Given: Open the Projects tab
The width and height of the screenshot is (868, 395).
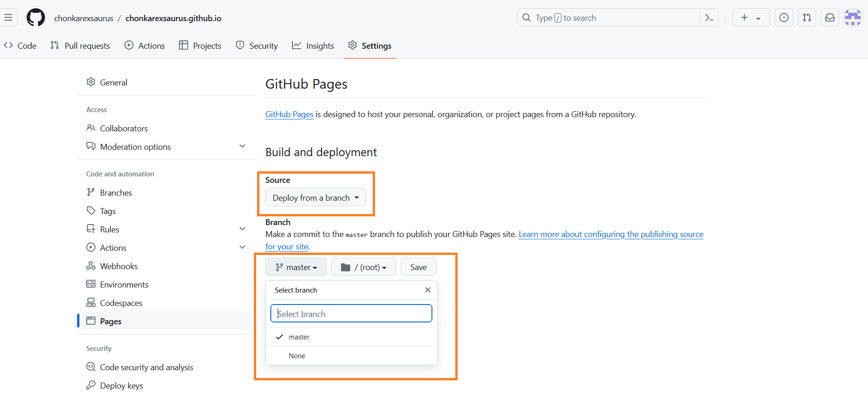Looking at the screenshot, I should click(x=200, y=45).
